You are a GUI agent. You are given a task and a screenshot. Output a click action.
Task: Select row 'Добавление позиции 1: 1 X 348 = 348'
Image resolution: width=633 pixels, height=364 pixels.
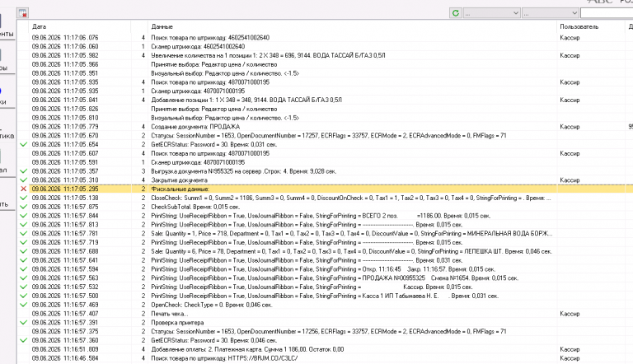246,100
